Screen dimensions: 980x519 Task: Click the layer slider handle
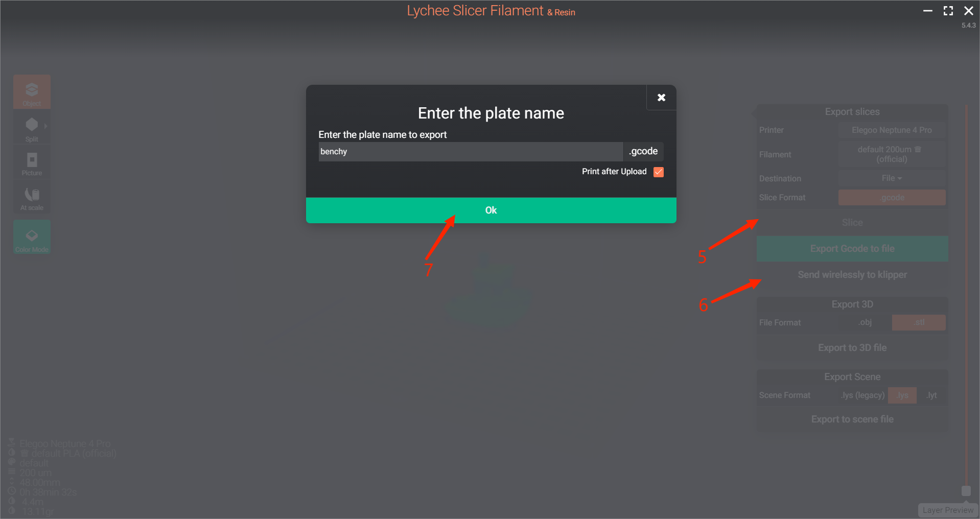point(966,491)
